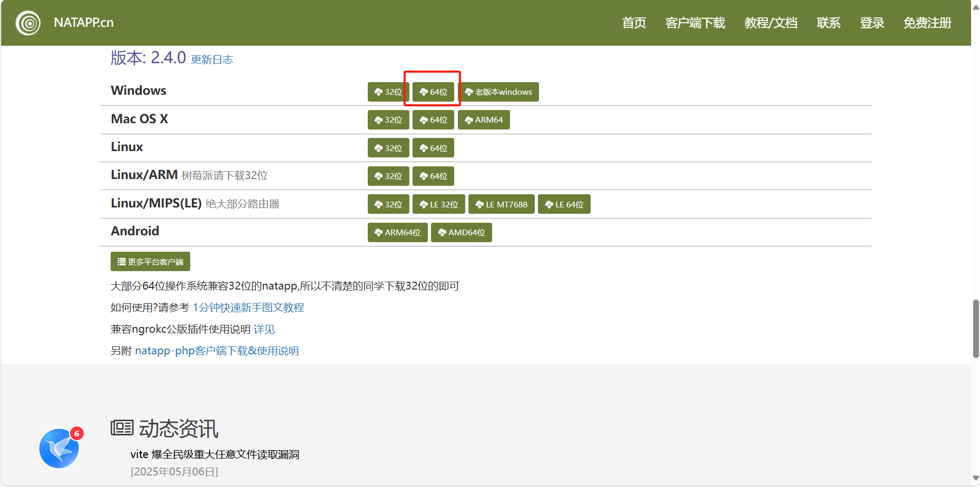Open the 详见 ngrokc plugin link
980x487 pixels.
tap(264, 329)
